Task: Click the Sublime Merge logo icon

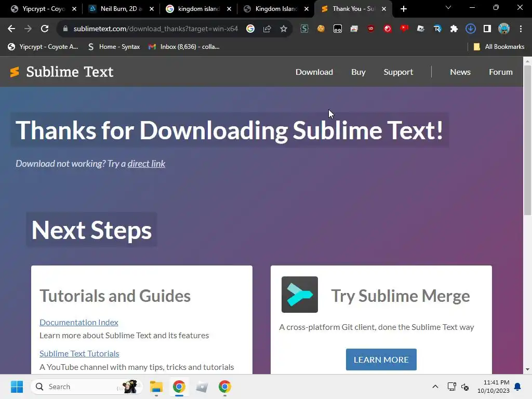Action: coord(300,295)
